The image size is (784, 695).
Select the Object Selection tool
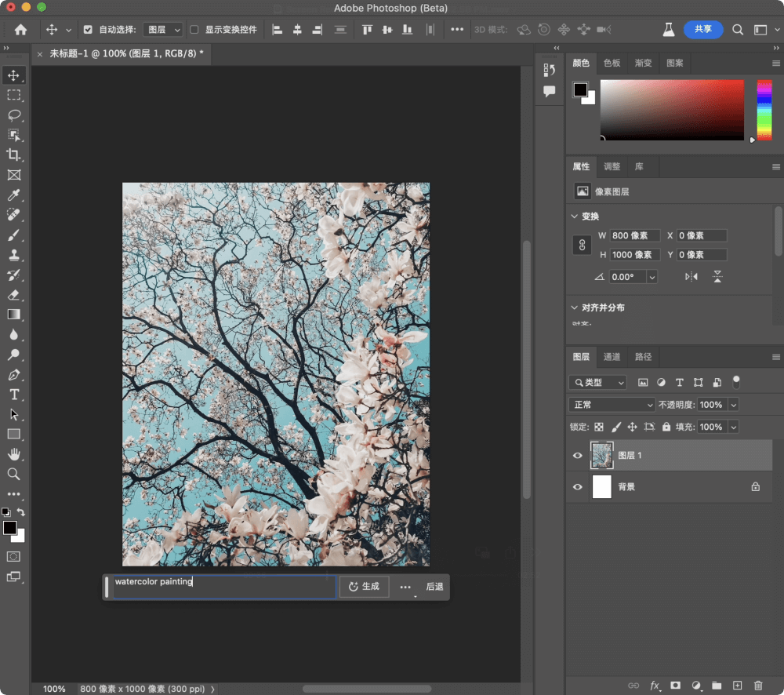click(x=13, y=135)
